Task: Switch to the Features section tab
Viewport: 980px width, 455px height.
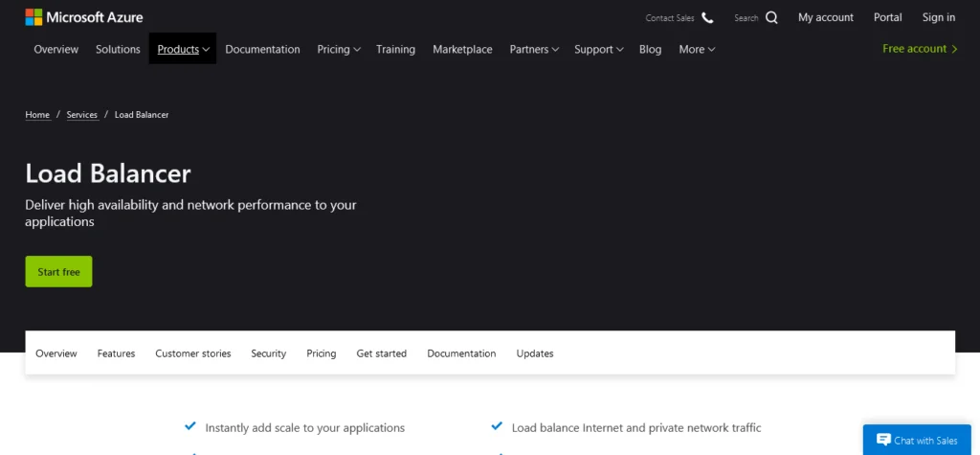Action: [116, 353]
